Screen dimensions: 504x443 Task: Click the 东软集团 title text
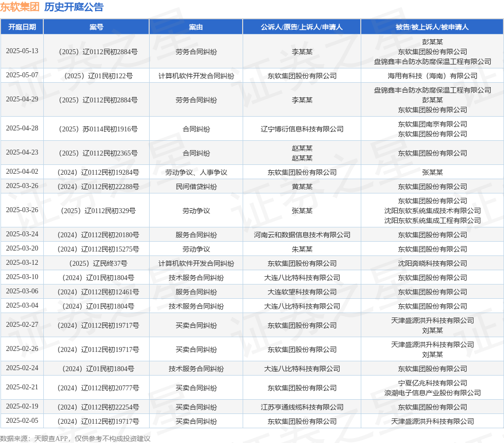[20, 7]
